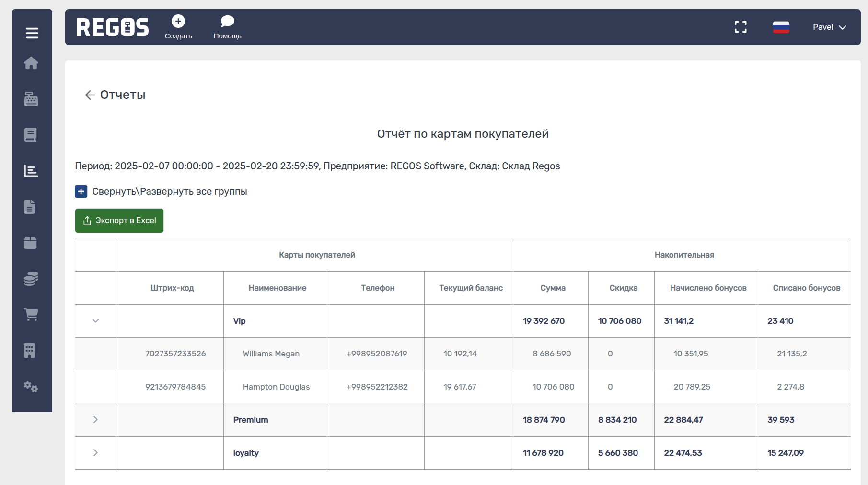Open the Pavel user dropdown
The image size is (868, 485).
[829, 27]
